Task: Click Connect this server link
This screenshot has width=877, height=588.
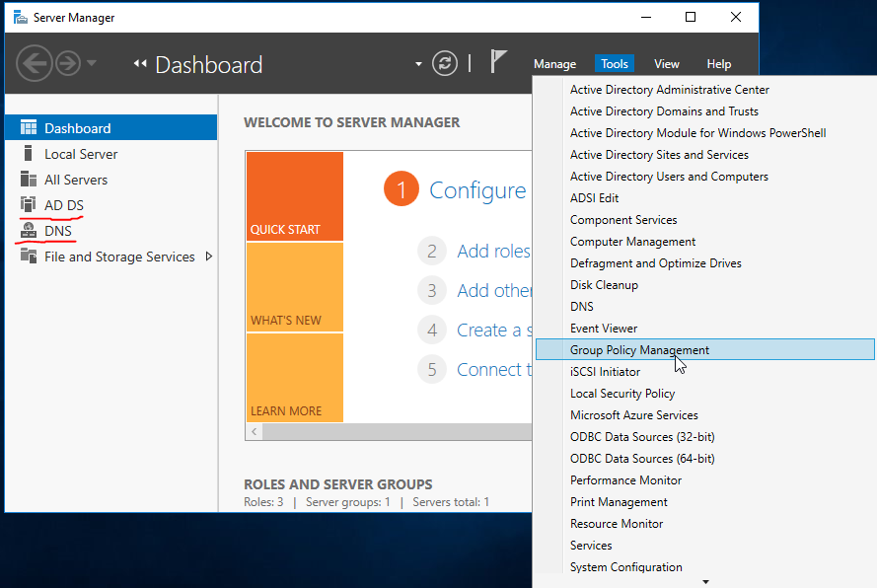Action: pyautogui.click(x=494, y=370)
